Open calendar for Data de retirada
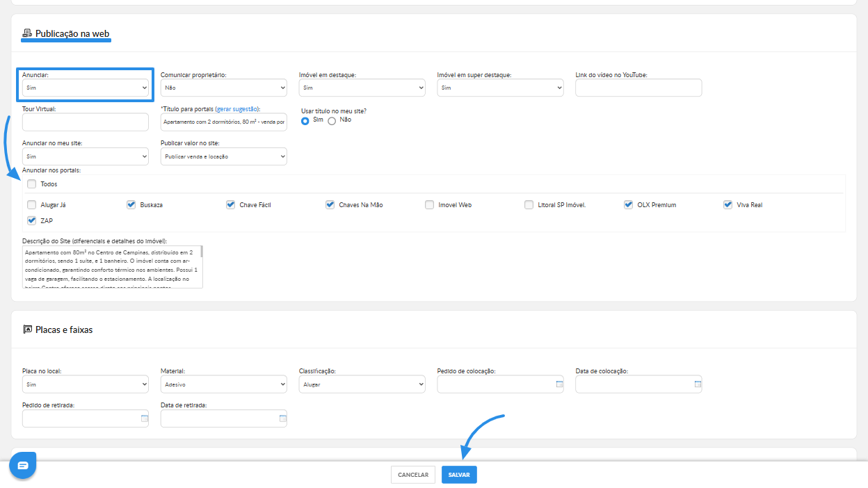Screen dimensions: 868x488 tap(283, 418)
